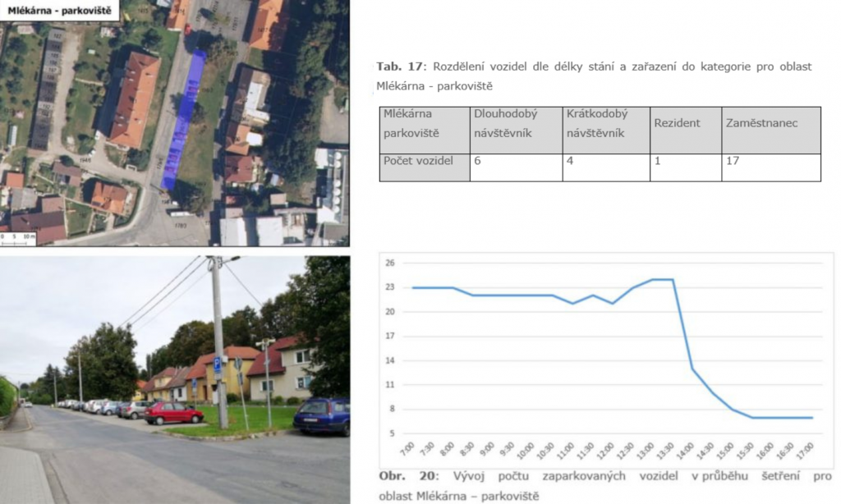The height and width of the screenshot is (504, 841).
Task: Click the 26 value on chart y-axis
Action: pyautogui.click(x=390, y=263)
